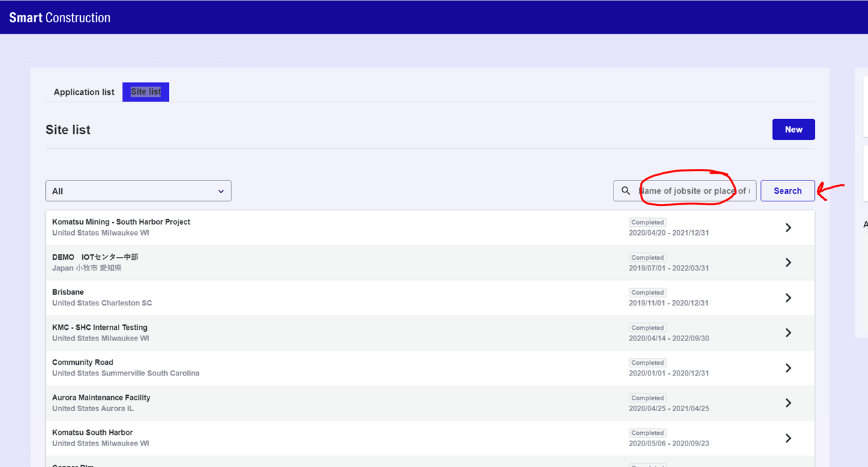Click the Smart Construction logo

[60, 17]
